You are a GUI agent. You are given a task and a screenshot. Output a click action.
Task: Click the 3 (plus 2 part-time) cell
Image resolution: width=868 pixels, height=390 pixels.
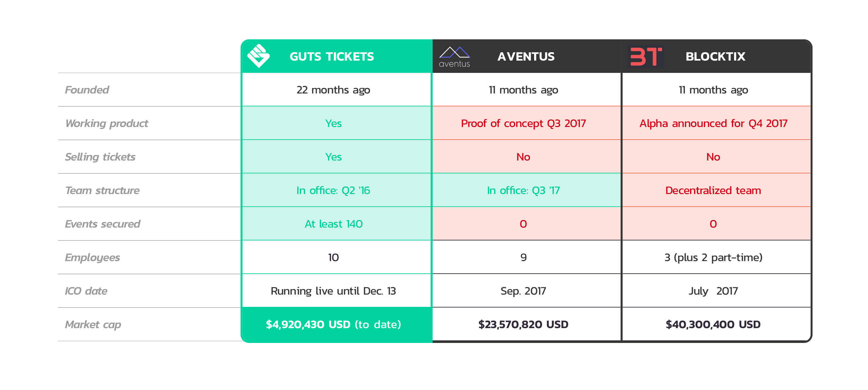(716, 258)
